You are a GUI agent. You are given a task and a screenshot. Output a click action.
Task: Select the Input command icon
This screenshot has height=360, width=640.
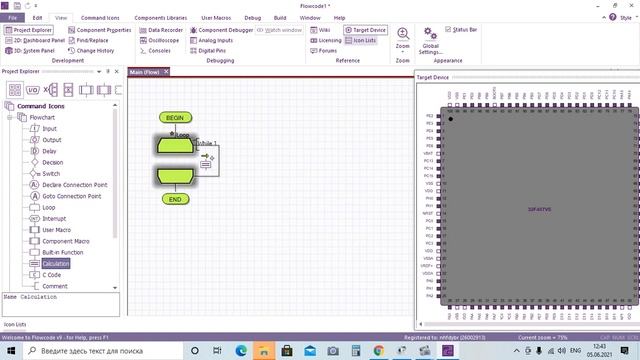(x=44, y=129)
